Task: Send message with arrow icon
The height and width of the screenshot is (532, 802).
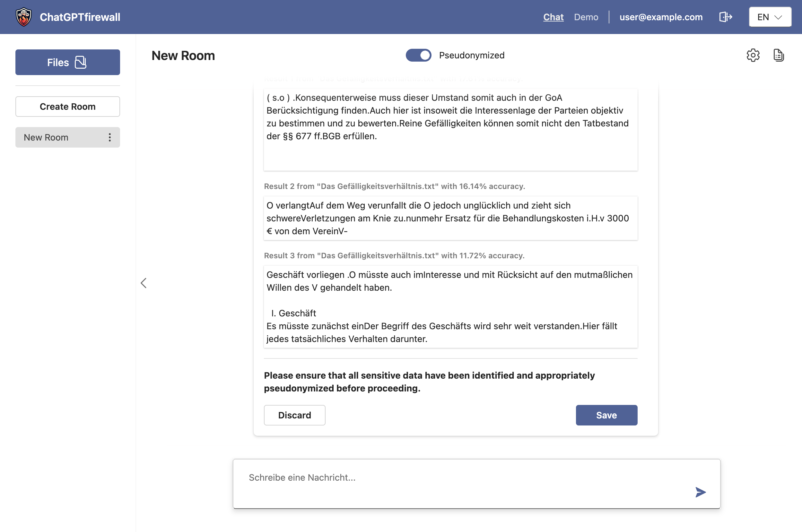Action: (x=700, y=492)
